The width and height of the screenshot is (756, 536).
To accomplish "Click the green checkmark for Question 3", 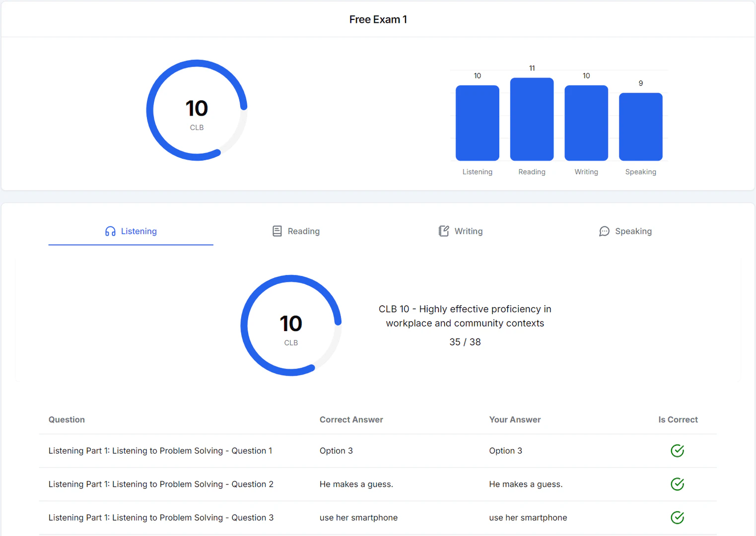I will 677,517.
